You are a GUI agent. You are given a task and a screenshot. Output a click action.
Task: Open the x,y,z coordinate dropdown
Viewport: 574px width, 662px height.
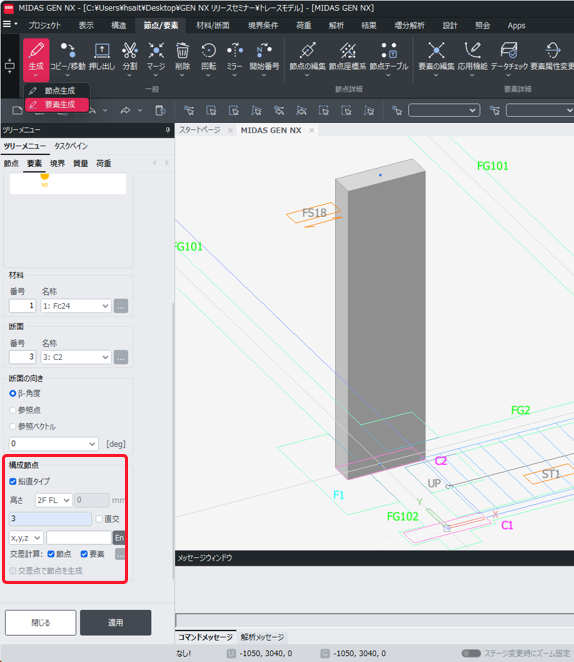[x=26, y=538]
